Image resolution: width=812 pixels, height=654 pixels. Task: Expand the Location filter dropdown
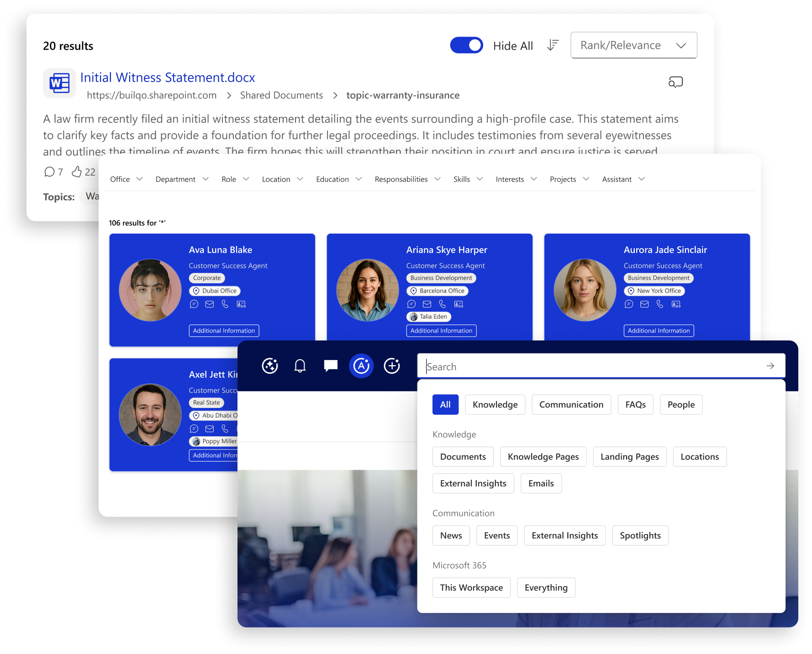click(282, 179)
